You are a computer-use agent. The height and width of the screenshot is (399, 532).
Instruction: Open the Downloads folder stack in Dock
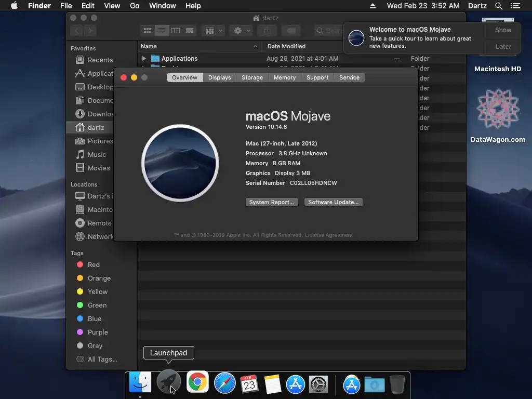tap(375, 385)
